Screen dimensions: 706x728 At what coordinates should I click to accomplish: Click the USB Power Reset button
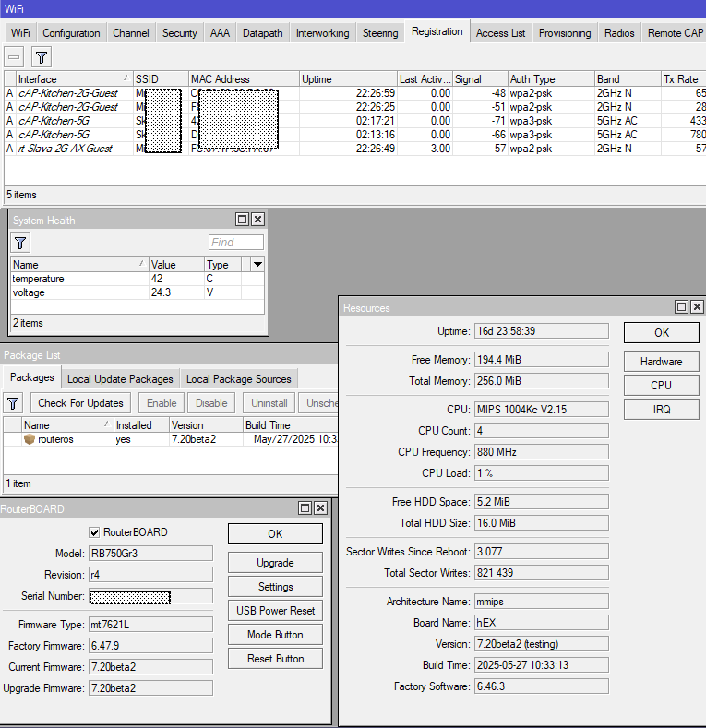(x=275, y=611)
